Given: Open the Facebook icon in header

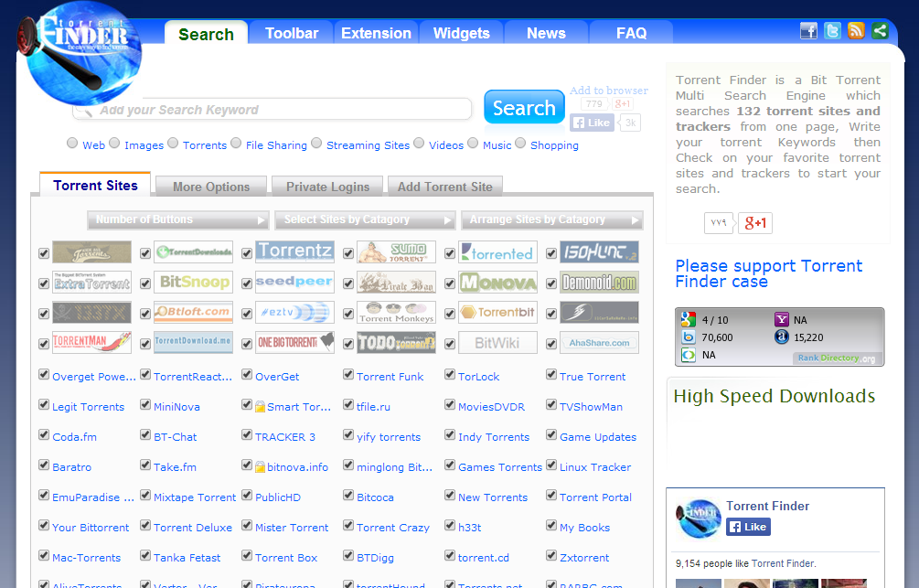Looking at the screenshot, I should (x=808, y=31).
